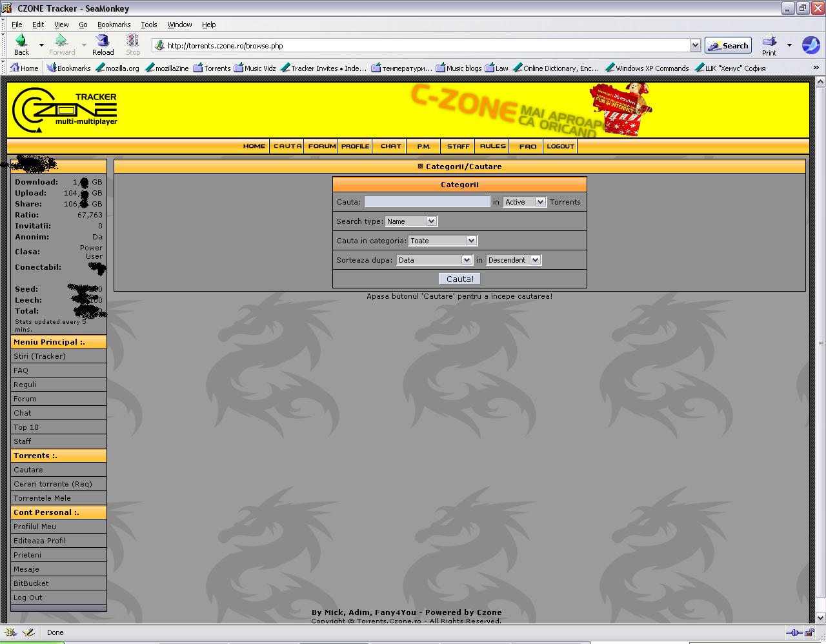Click the C-ZONE banner advertisement
Viewport: 826px width, 644px height.
click(531, 110)
